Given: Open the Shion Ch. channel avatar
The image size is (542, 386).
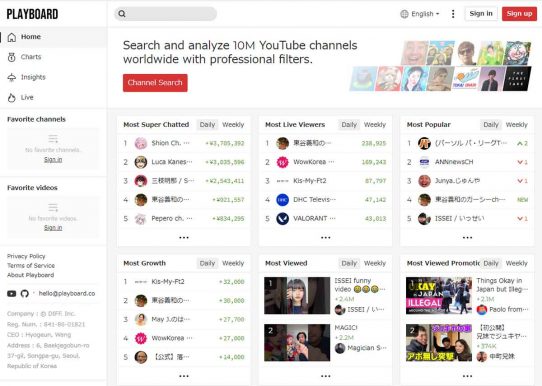Looking at the screenshot, I should click(141, 143).
